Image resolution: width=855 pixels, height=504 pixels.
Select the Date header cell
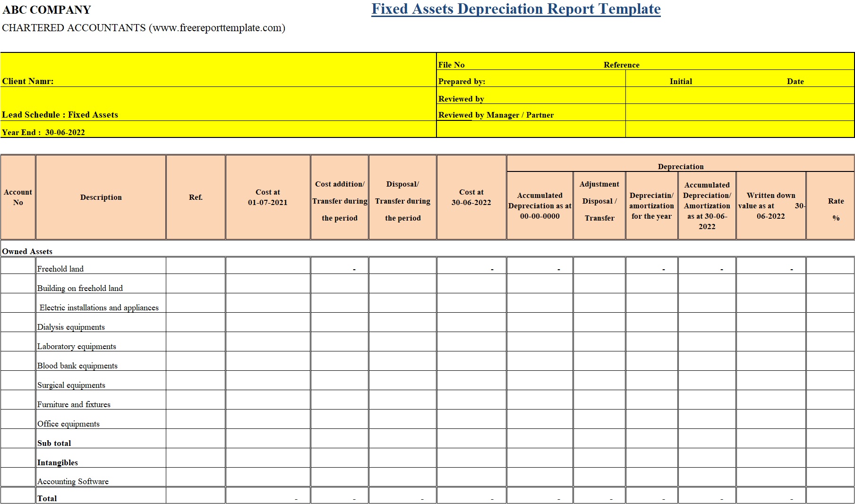click(795, 81)
